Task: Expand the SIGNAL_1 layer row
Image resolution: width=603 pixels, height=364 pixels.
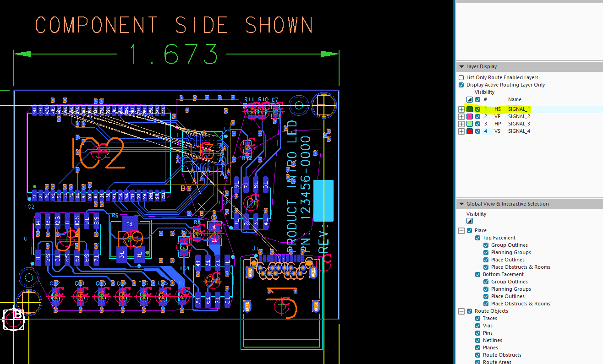Action: click(461, 109)
